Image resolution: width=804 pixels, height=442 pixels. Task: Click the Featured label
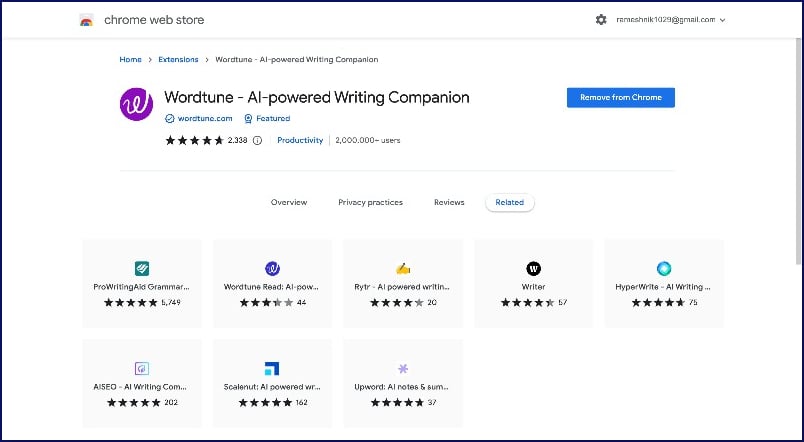(273, 118)
